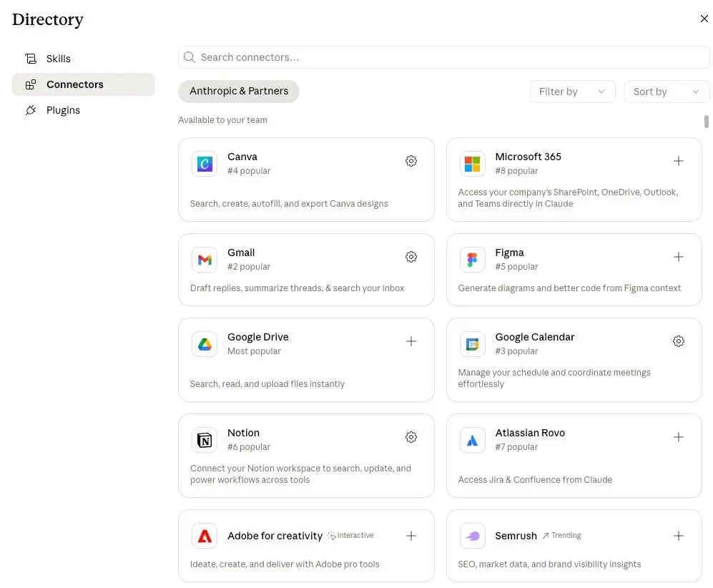
Task: Click the Directory heading text
Action: point(48,19)
